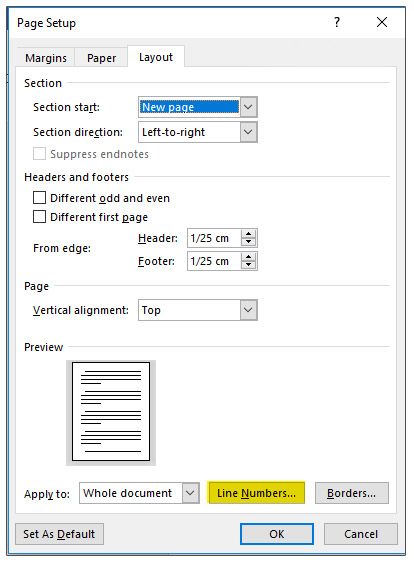Increase Header distance with up arrow
The width and height of the screenshot is (414, 564).
tap(248, 234)
